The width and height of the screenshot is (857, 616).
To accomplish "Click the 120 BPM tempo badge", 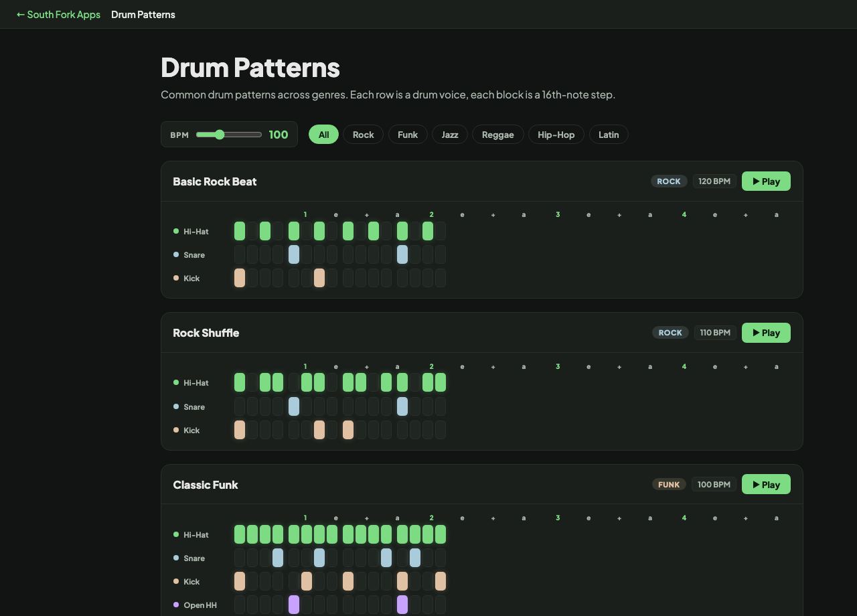I will click(x=714, y=181).
